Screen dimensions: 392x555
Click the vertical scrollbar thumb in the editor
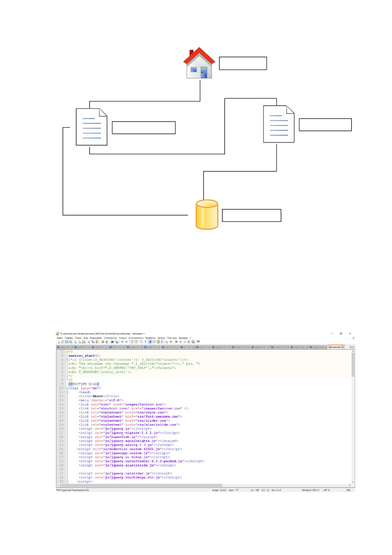click(x=353, y=366)
